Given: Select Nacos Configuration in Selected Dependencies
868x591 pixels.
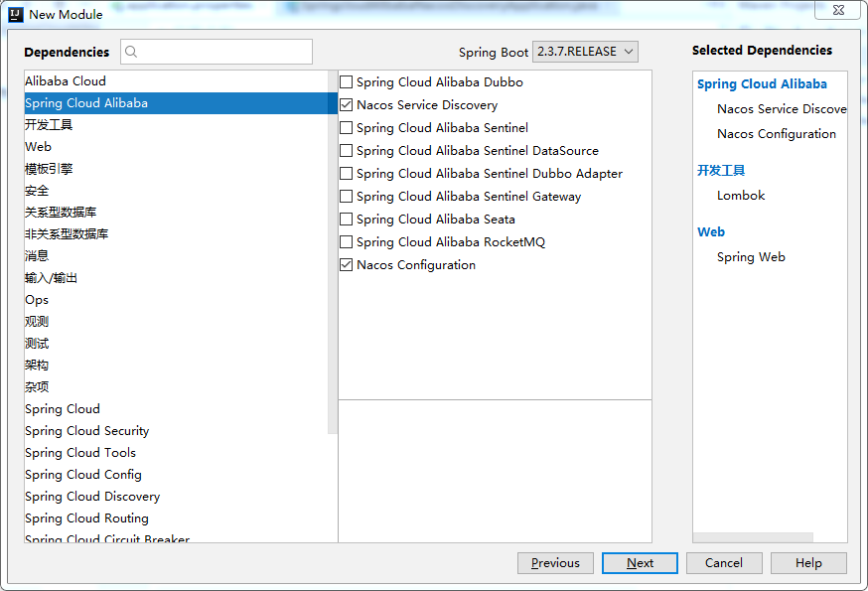Looking at the screenshot, I should click(776, 134).
